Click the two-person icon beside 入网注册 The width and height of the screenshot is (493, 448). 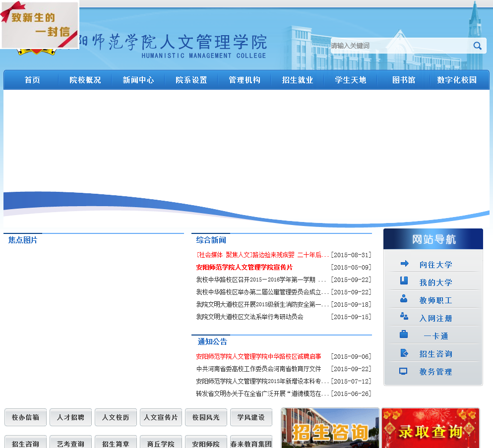click(x=404, y=316)
